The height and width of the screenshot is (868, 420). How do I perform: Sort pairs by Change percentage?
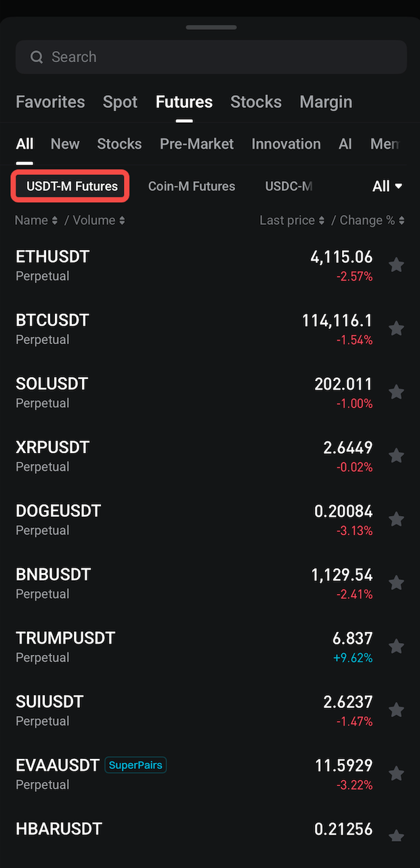coord(366,220)
